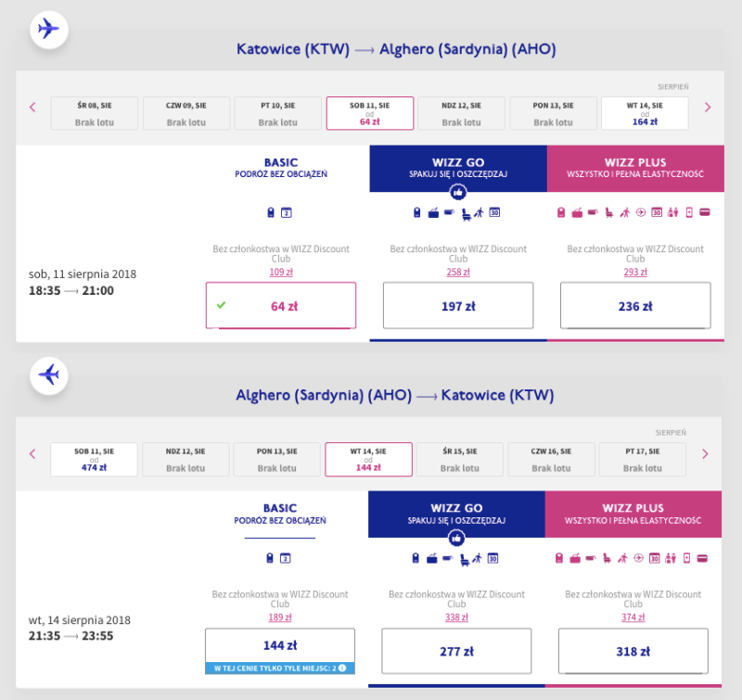Click the payment card icon in outbound WIZZ PLUS

pos(705,212)
